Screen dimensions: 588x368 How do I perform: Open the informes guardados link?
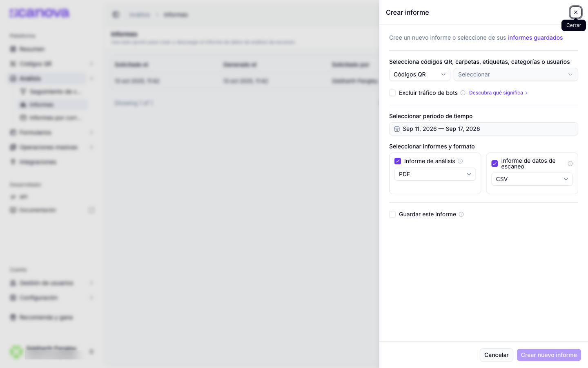(535, 38)
